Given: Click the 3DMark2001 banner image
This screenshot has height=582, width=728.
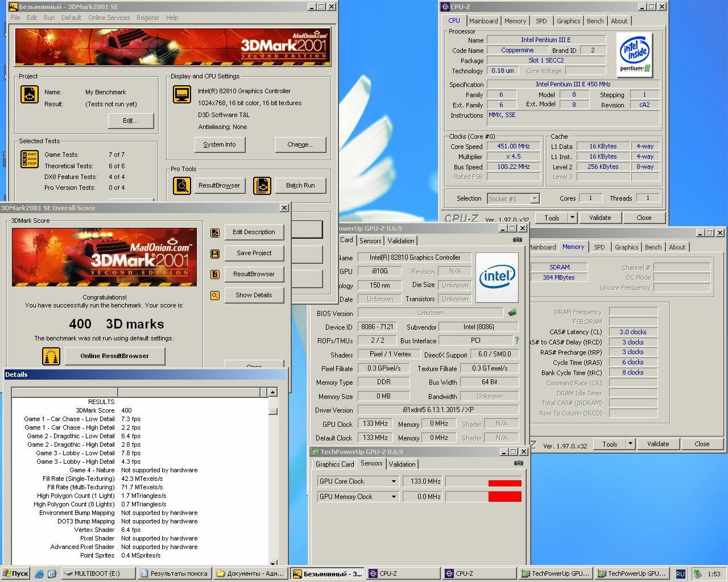Looking at the screenshot, I should point(173,47).
